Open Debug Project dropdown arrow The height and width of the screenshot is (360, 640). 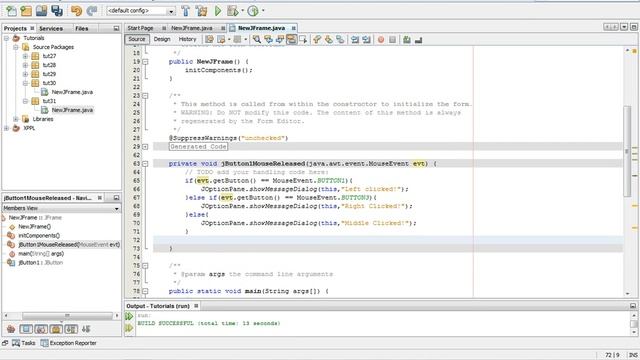click(x=242, y=11)
